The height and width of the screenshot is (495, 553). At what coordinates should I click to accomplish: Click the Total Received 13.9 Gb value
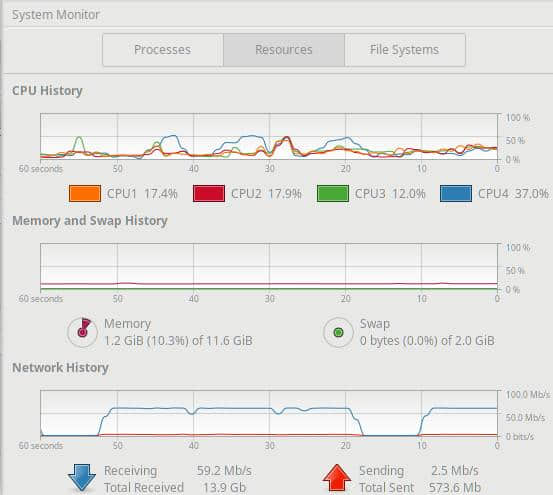point(224,488)
